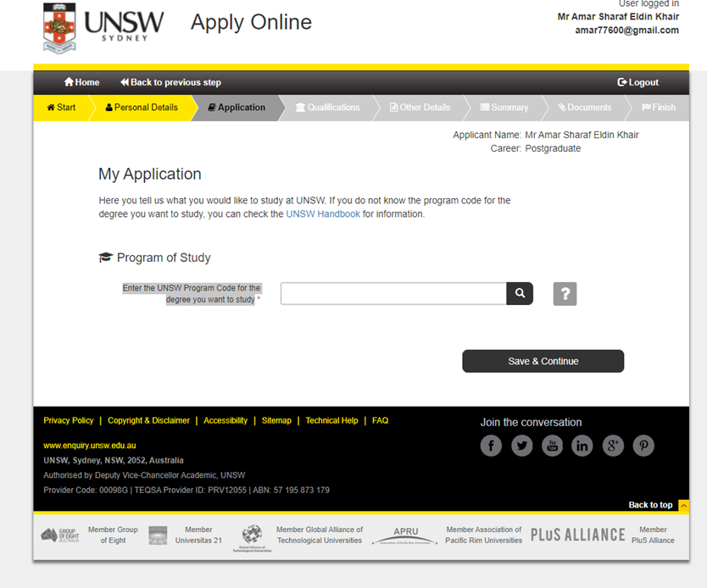Open the question mark help icon
This screenshot has height=588, width=707.
pyautogui.click(x=565, y=294)
